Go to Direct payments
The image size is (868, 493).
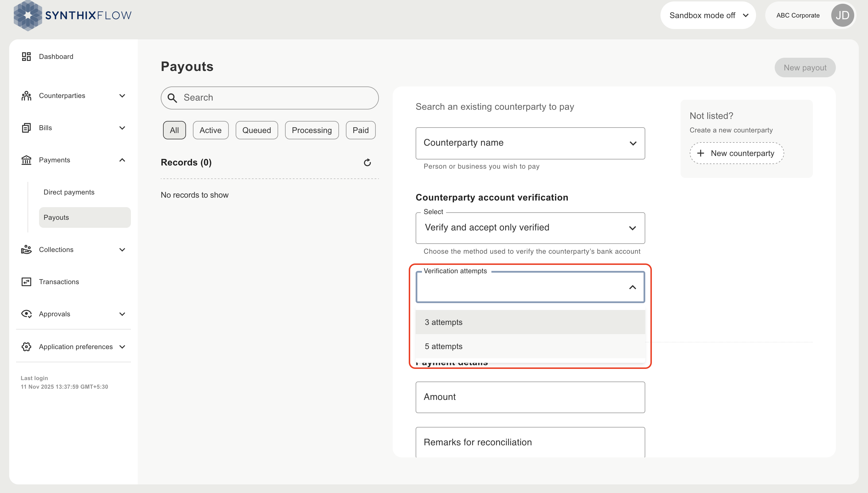coord(69,192)
